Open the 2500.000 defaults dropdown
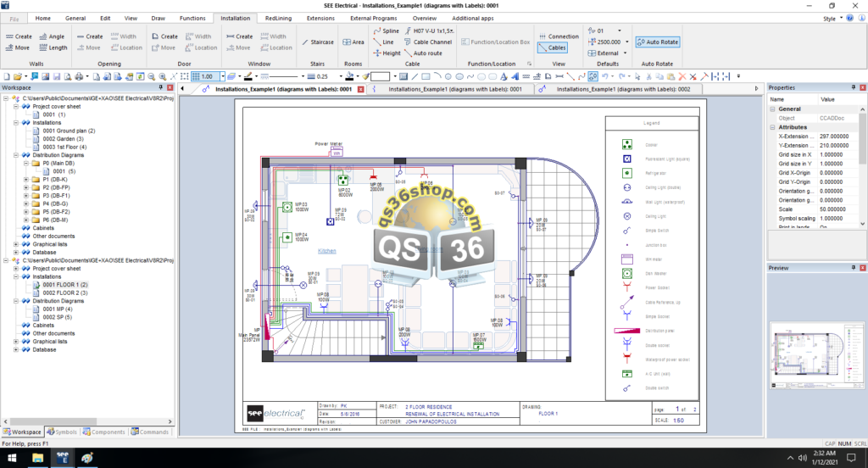This screenshot has width=868, height=468. click(627, 42)
